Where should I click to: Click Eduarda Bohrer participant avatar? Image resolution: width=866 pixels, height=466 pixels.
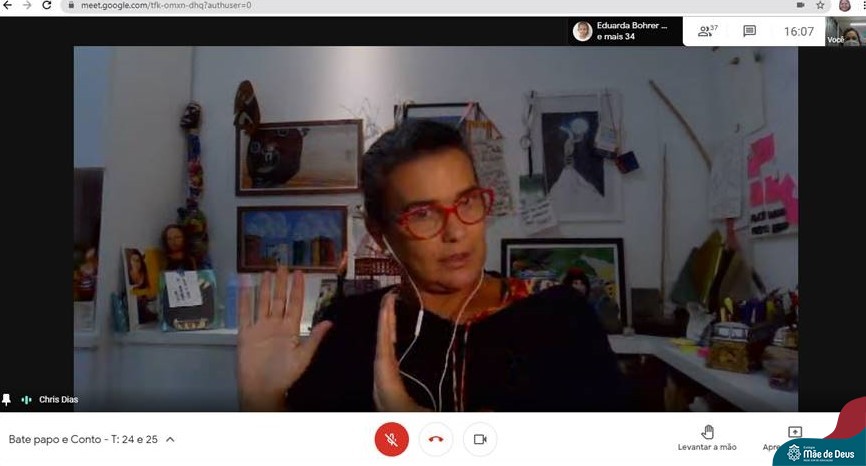pos(582,31)
